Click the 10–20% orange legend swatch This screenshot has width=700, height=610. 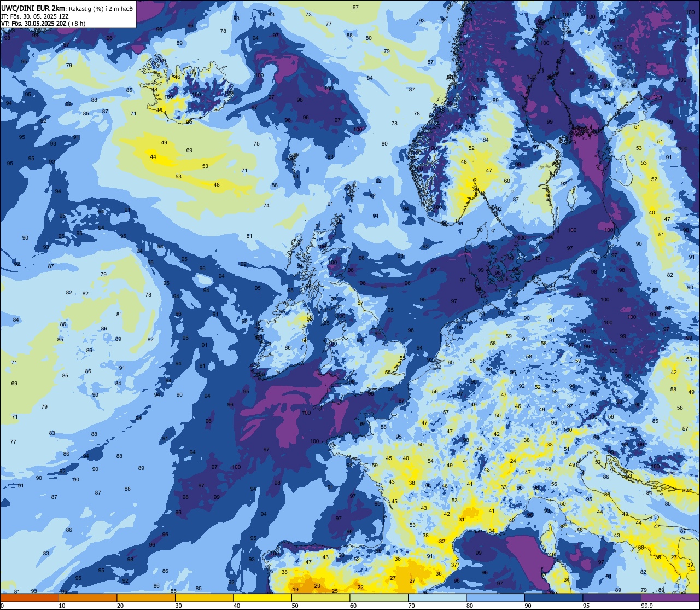pos(88,597)
